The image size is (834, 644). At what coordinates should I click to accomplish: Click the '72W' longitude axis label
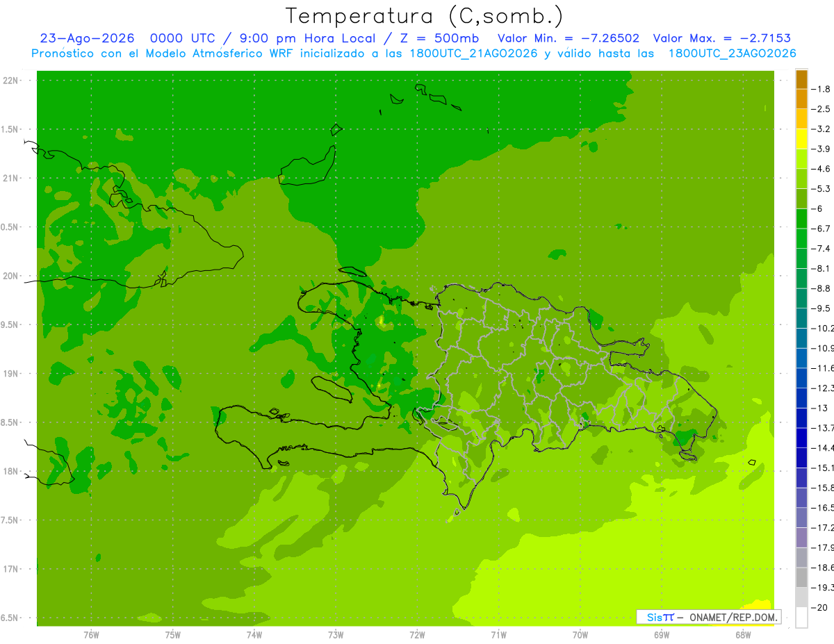417,634
